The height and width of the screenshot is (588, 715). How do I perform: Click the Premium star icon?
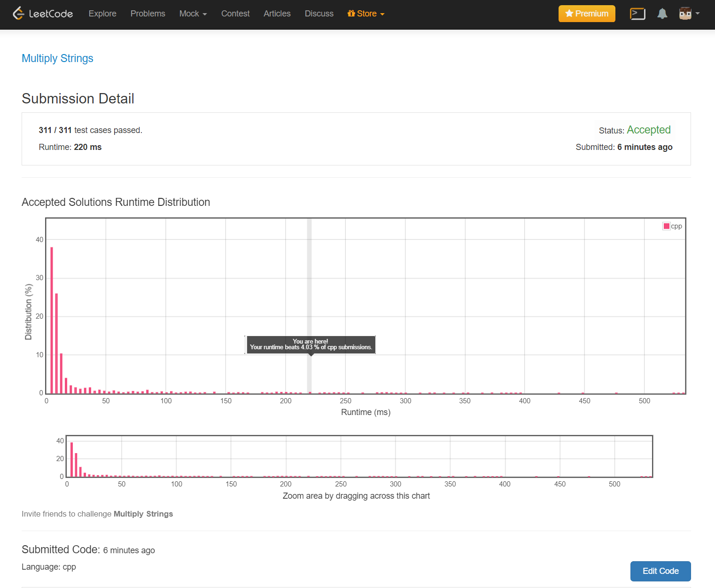(x=569, y=14)
